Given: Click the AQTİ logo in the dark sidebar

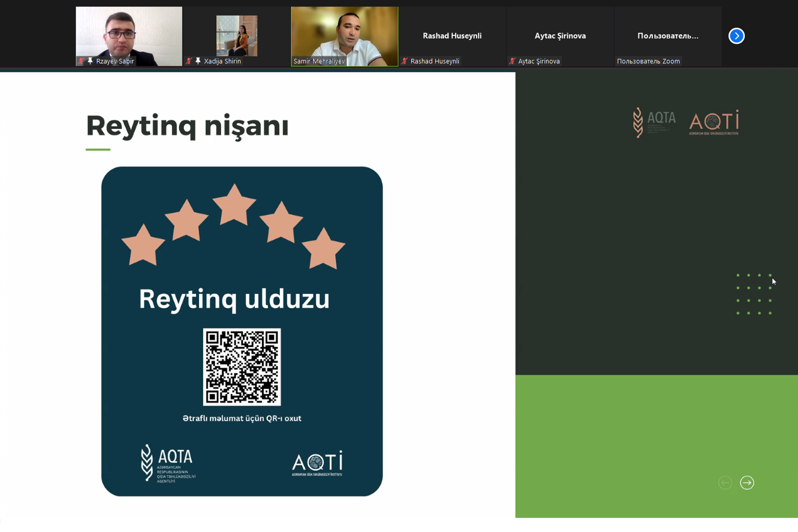Looking at the screenshot, I should (714, 122).
